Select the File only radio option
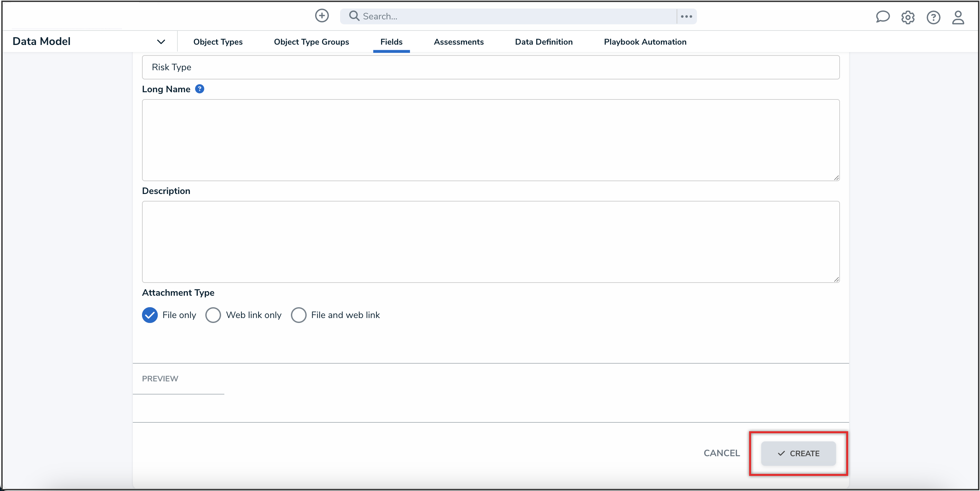The image size is (980, 491). tap(150, 315)
